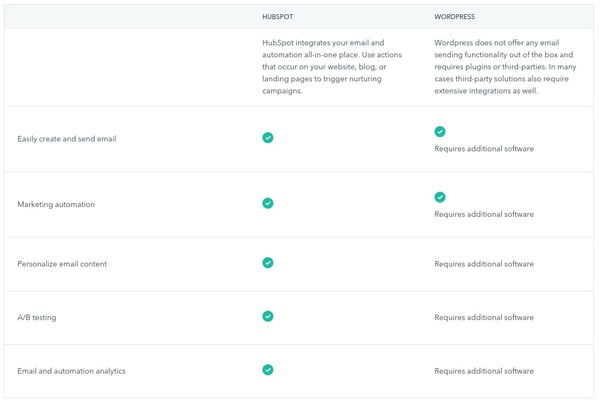Click WordPress checkmark in Marketing automation row
The image size is (600, 402).
pos(440,197)
